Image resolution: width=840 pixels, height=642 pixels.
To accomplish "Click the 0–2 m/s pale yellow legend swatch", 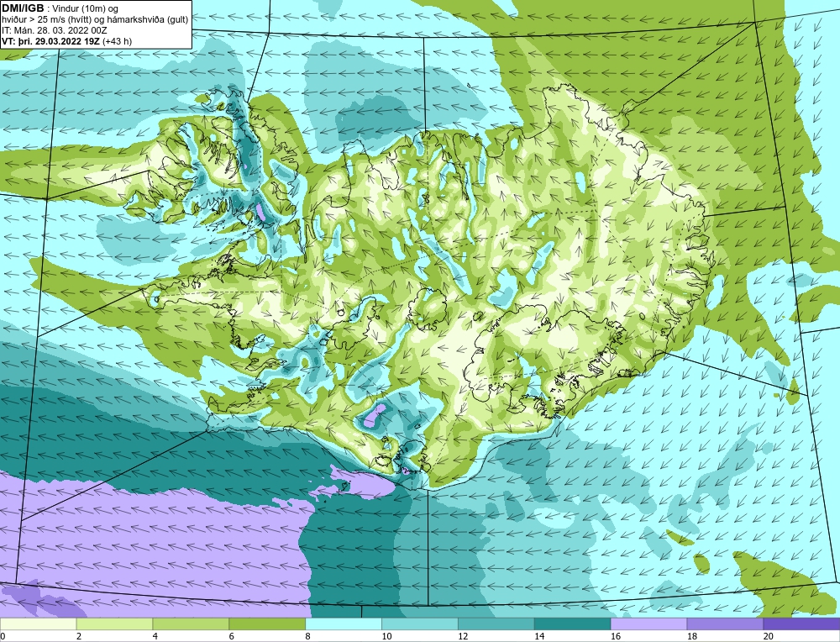I will 38,624.
